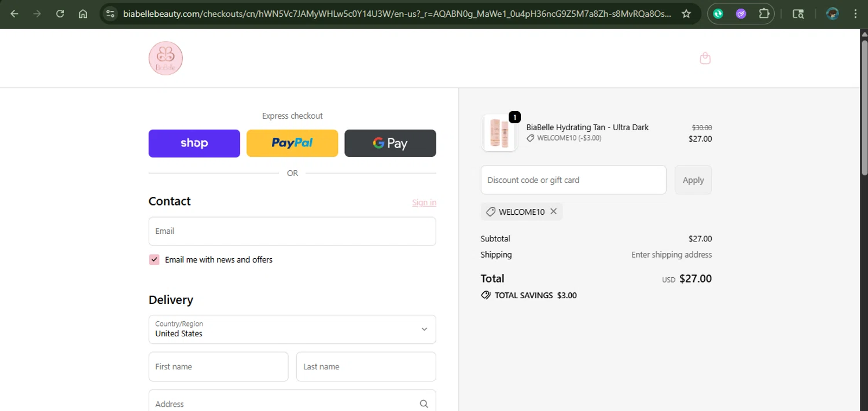Pay with PayPal express button

292,143
